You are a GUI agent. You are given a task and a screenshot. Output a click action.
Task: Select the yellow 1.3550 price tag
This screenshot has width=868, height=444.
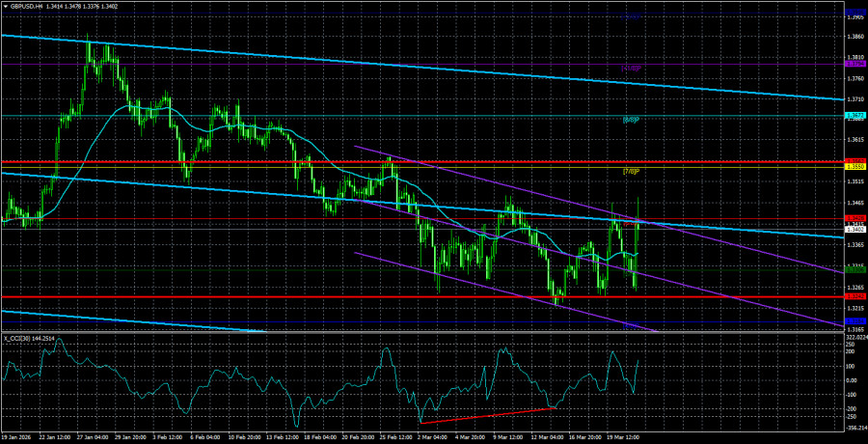point(854,167)
